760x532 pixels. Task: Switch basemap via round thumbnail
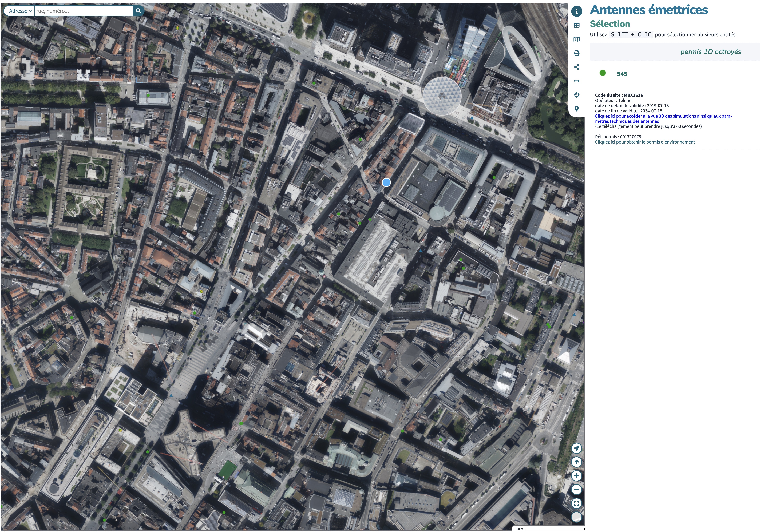point(577,517)
